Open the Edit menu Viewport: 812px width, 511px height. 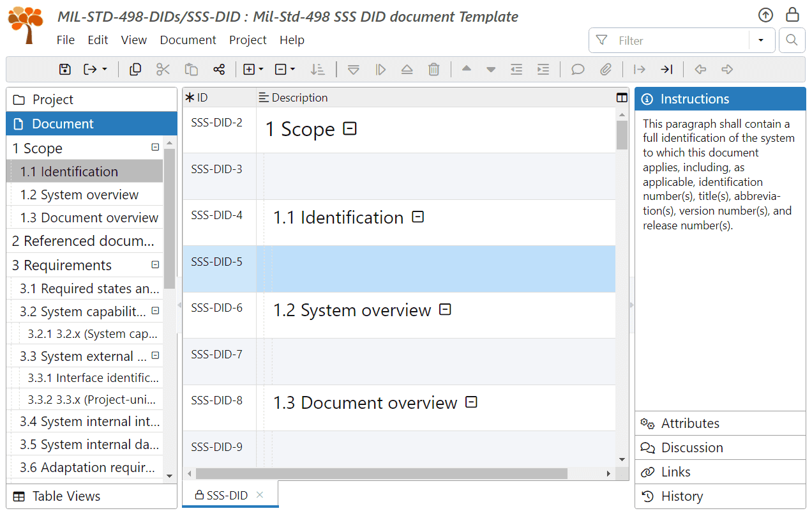click(x=98, y=40)
